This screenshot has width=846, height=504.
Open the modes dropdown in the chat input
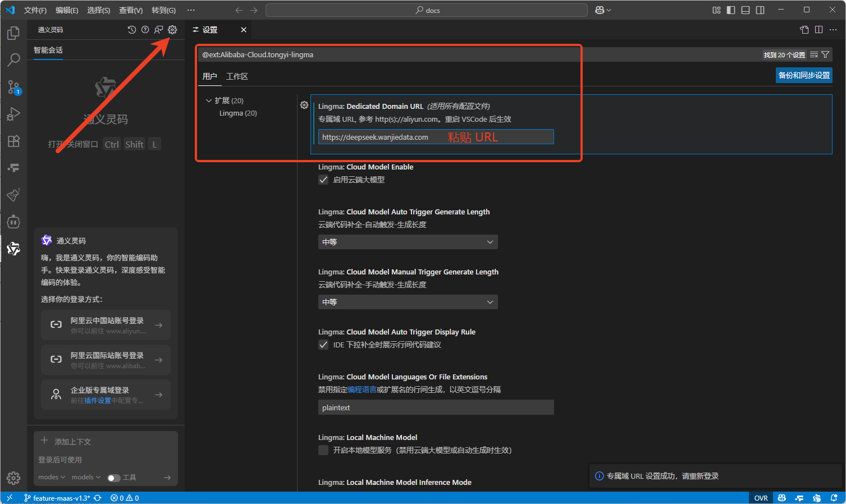coord(52,477)
